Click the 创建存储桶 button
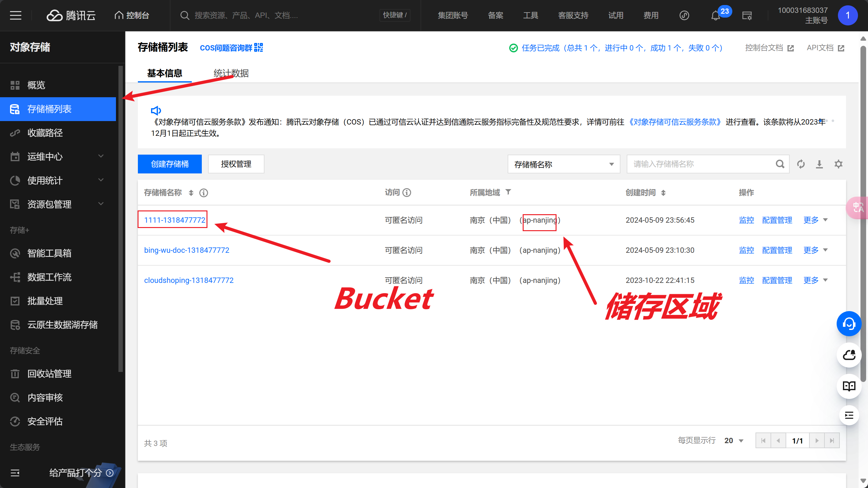This screenshot has width=868, height=488. [x=170, y=164]
